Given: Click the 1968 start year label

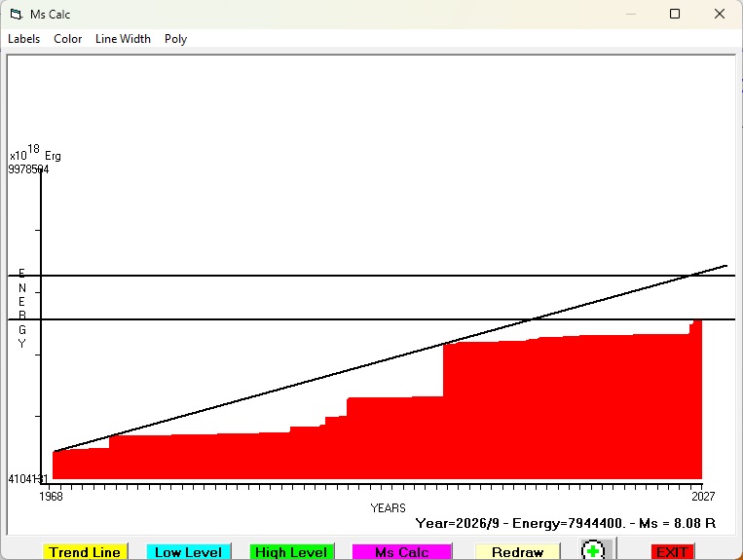Looking at the screenshot, I should [x=51, y=496].
